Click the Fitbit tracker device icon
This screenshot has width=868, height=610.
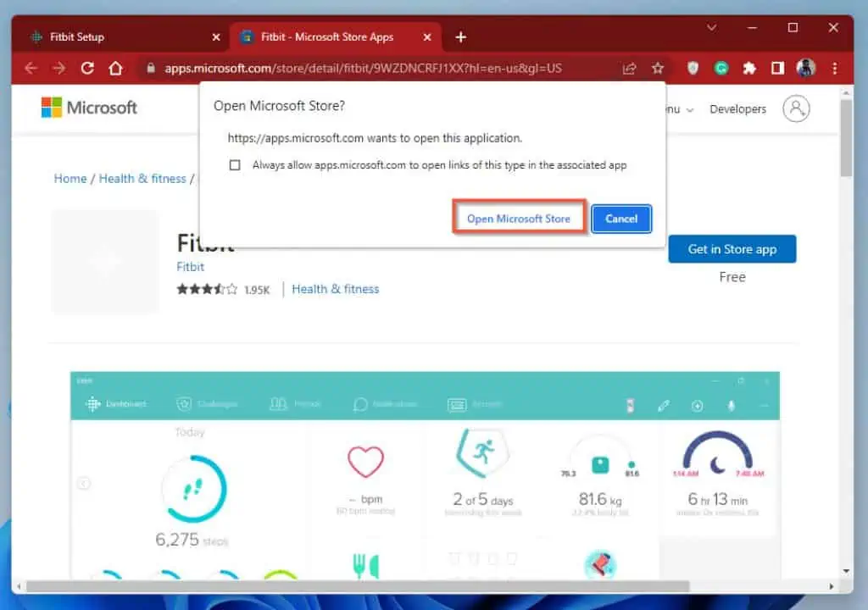coord(630,407)
